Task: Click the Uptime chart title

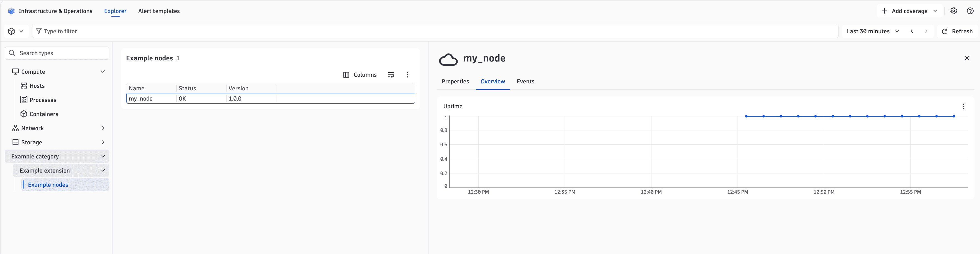Action: (x=453, y=106)
